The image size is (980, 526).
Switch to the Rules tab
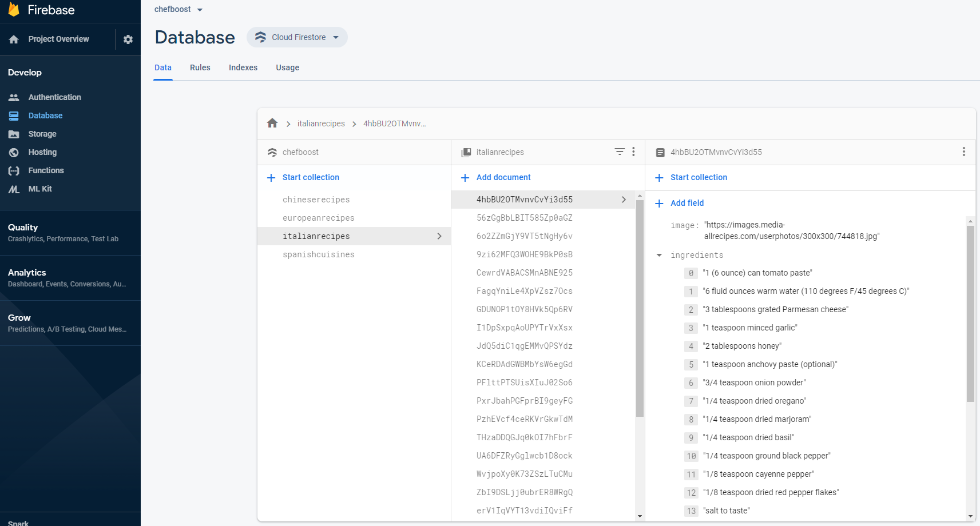point(200,67)
